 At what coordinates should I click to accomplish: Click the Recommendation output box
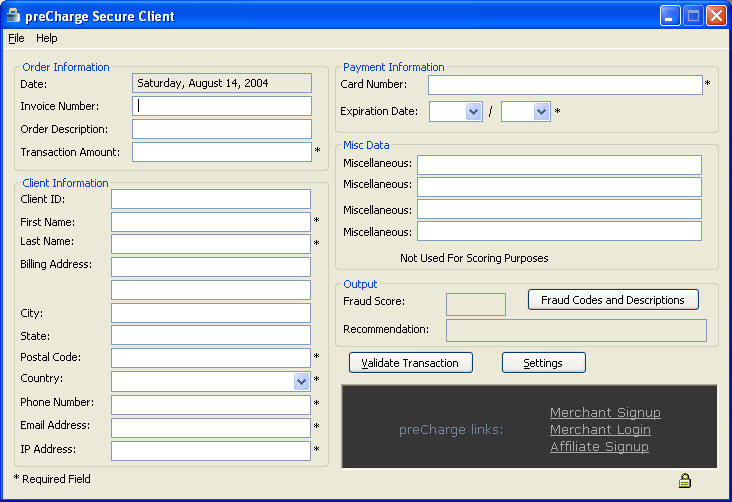[576, 331]
